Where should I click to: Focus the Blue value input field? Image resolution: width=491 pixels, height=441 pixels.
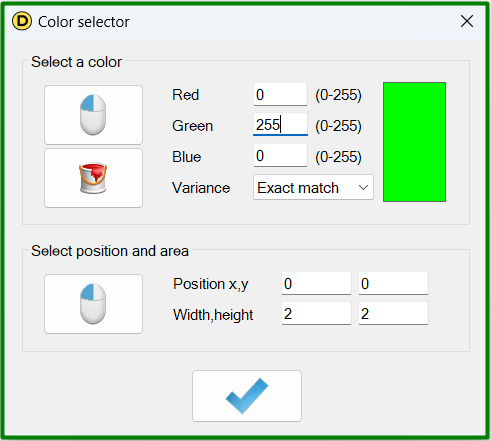280,156
